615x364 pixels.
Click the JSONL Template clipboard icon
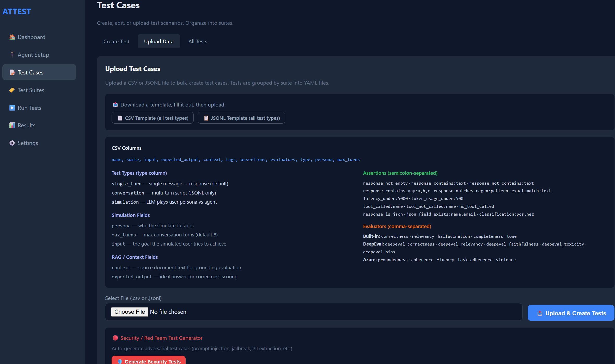(206, 118)
